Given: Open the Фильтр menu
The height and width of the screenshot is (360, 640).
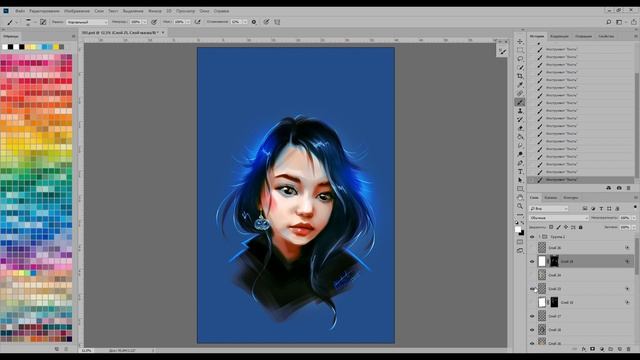Looking at the screenshot, I should click(x=155, y=11).
